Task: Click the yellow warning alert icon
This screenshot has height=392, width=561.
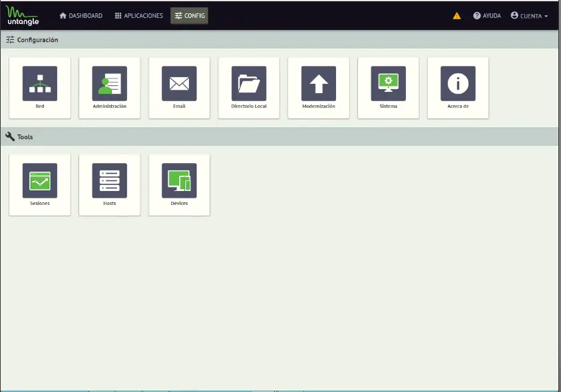Action: pos(457,16)
